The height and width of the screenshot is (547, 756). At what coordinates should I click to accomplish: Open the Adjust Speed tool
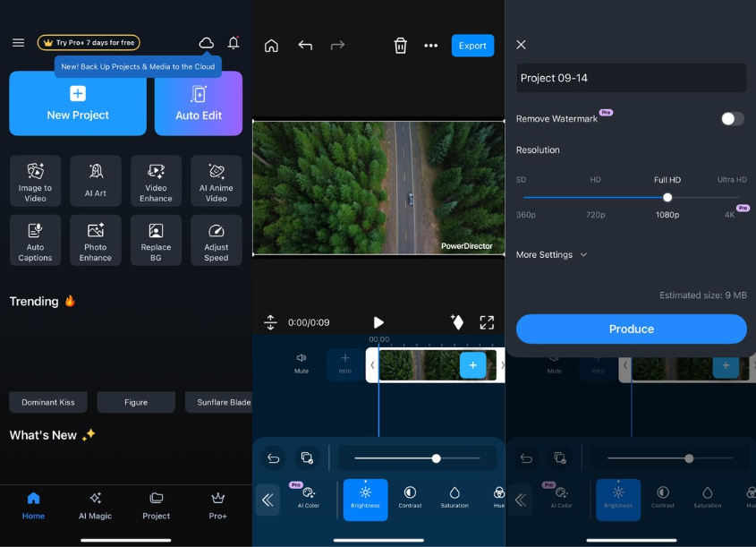pos(216,239)
